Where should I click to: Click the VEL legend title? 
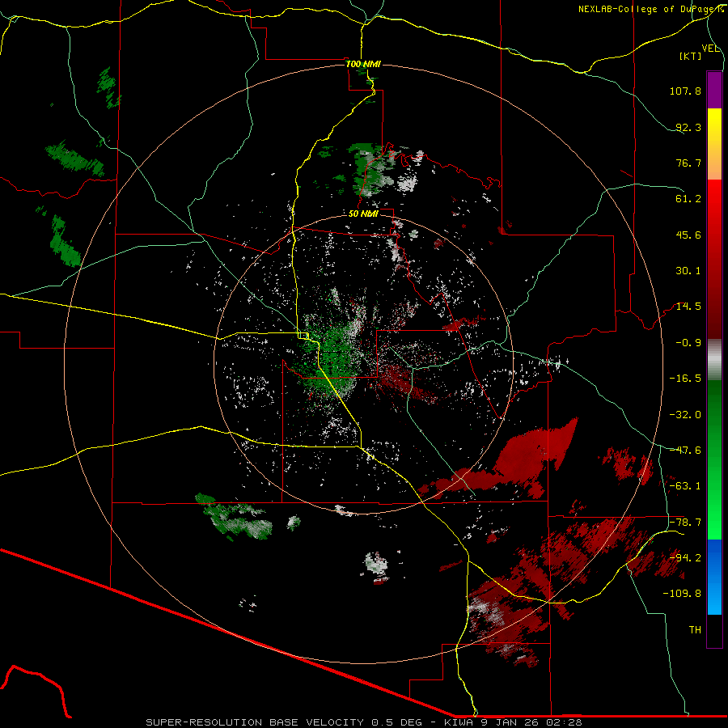pyautogui.click(x=710, y=48)
